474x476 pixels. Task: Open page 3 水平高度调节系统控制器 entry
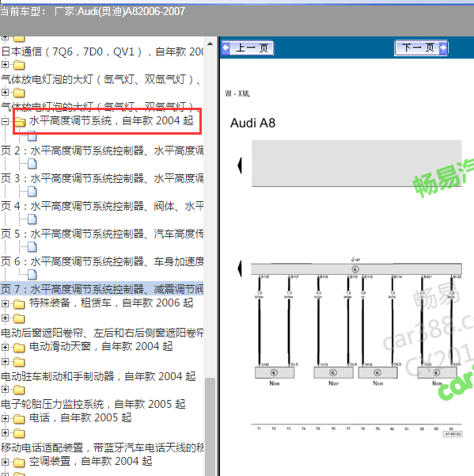[102, 178]
